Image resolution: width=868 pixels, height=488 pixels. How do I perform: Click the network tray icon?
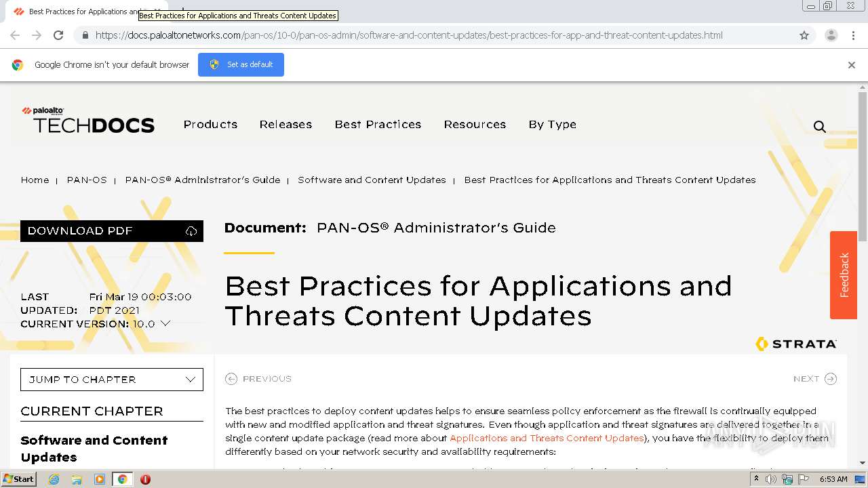[787, 479]
